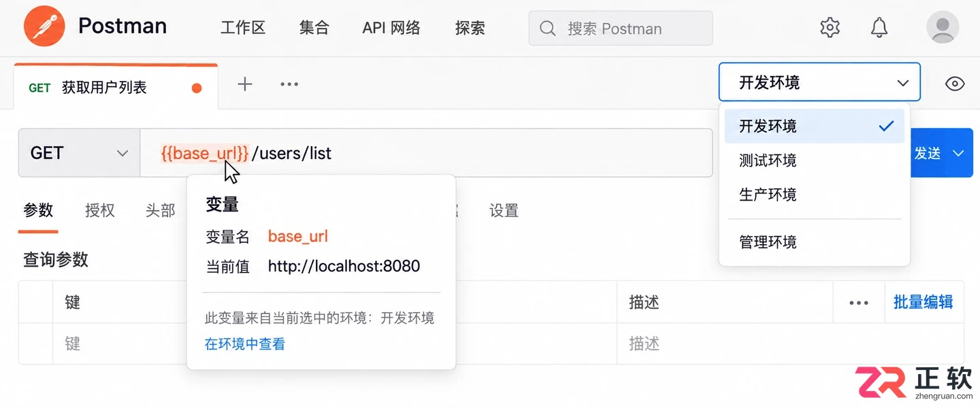This screenshot has height=408, width=980.
Task: Click the unsaved orange dot on the tab
Action: coord(197,88)
